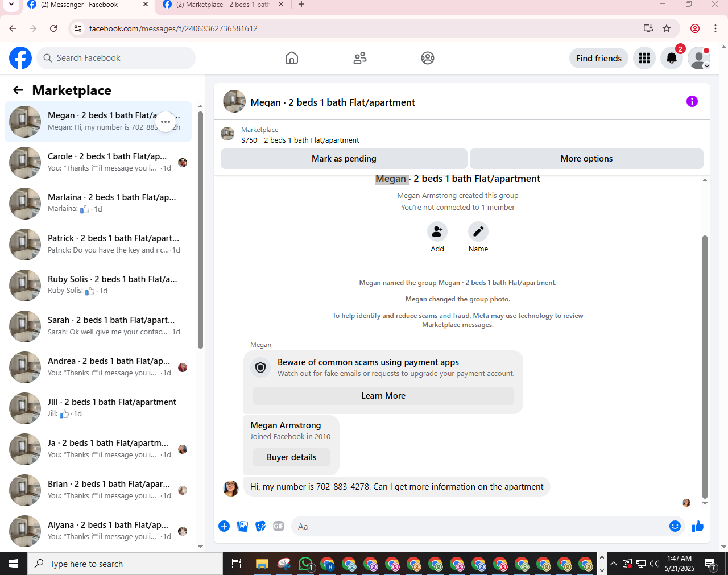Open Ruby Solis's conversation
The height and width of the screenshot is (575, 728).
pyautogui.click(x=98, y=286)
